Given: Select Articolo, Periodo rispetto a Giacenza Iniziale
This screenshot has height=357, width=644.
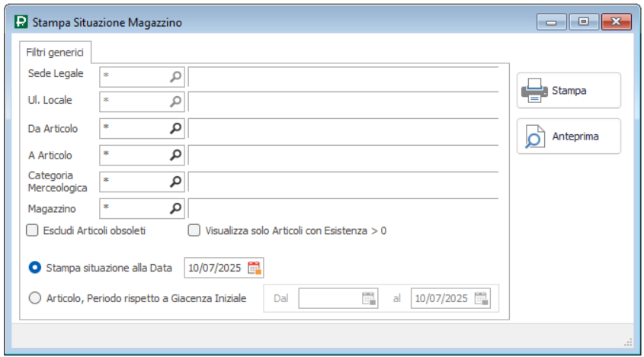Looking at the screenshot, I should coord(34,298).
